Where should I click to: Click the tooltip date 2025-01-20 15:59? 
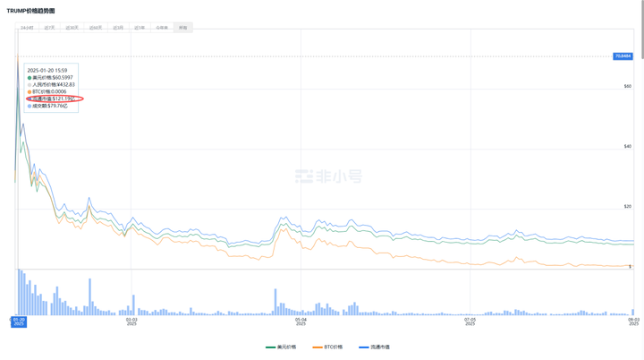(x=47, y=71)
